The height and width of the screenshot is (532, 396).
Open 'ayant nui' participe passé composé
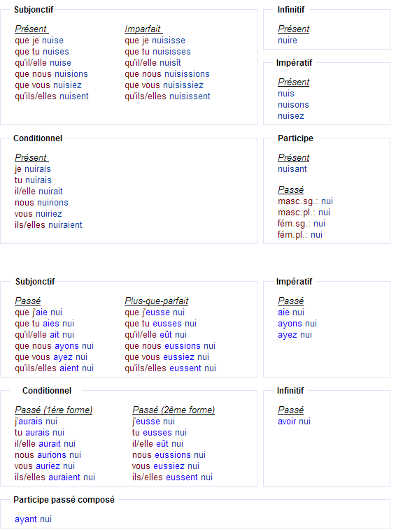pyautogui.click(x=34, y=519)
